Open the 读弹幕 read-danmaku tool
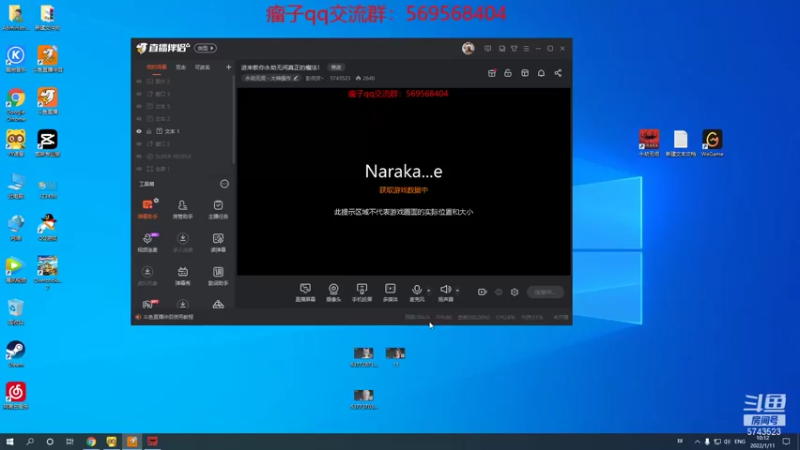The height and width of the screenshot is (450, 800). click(218, 242)
